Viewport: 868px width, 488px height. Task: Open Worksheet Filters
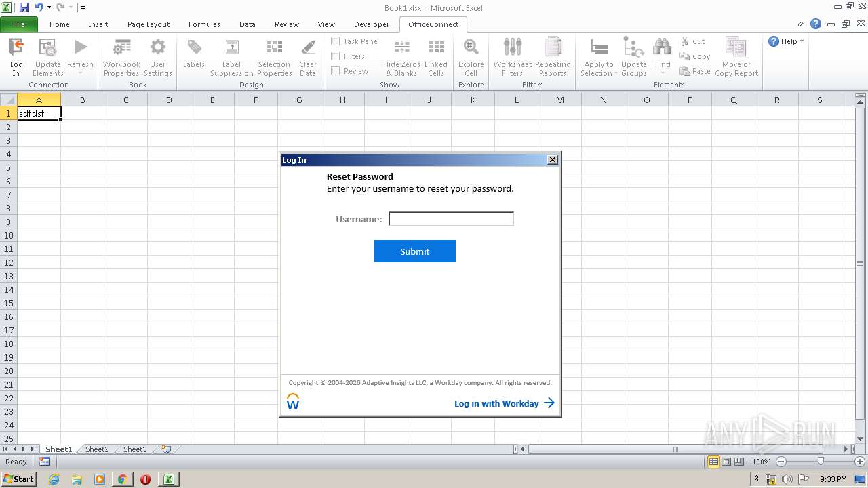point(513,57)
